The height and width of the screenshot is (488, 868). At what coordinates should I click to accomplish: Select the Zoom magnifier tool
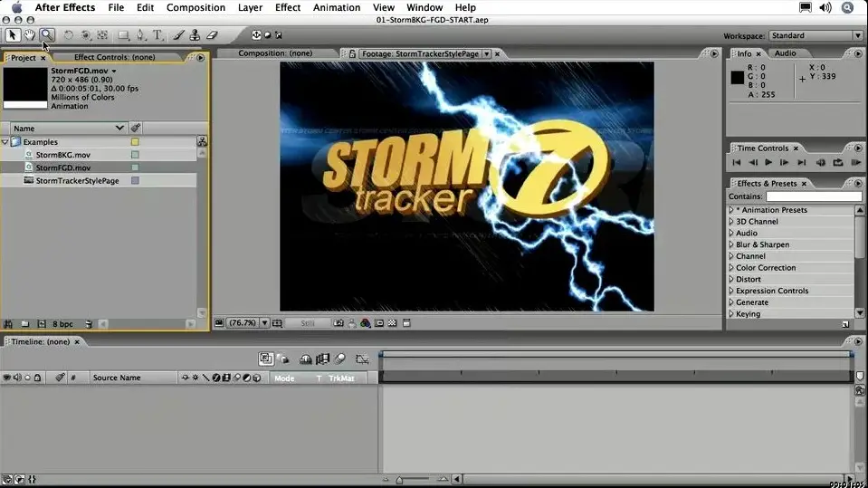tap(47, 35)
